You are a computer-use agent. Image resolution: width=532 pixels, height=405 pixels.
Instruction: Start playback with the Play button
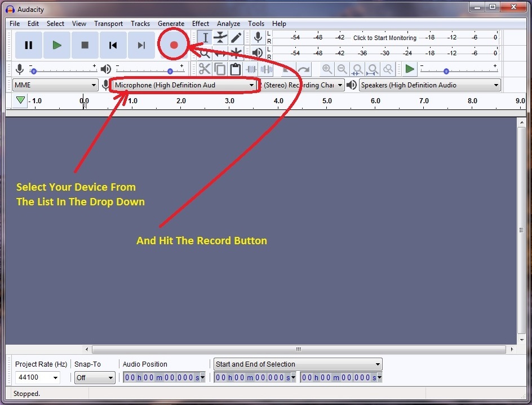[57, 45]
